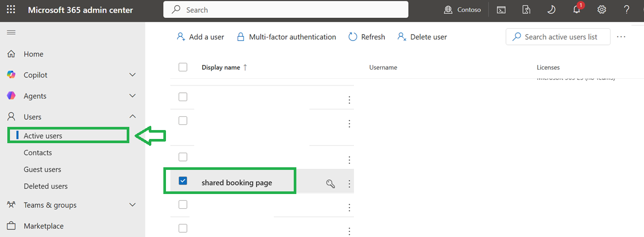Click the Agents logo icon
The height and width of the screenshot is (237, 644).
click(11, 96)
